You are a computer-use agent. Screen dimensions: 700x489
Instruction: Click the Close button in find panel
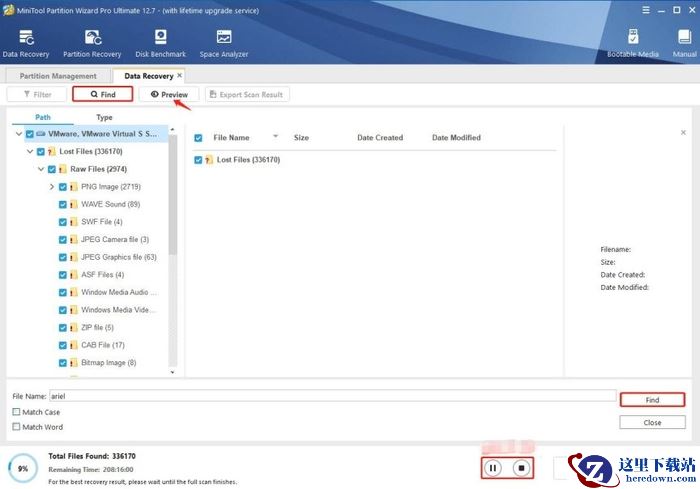coord(652,422)
